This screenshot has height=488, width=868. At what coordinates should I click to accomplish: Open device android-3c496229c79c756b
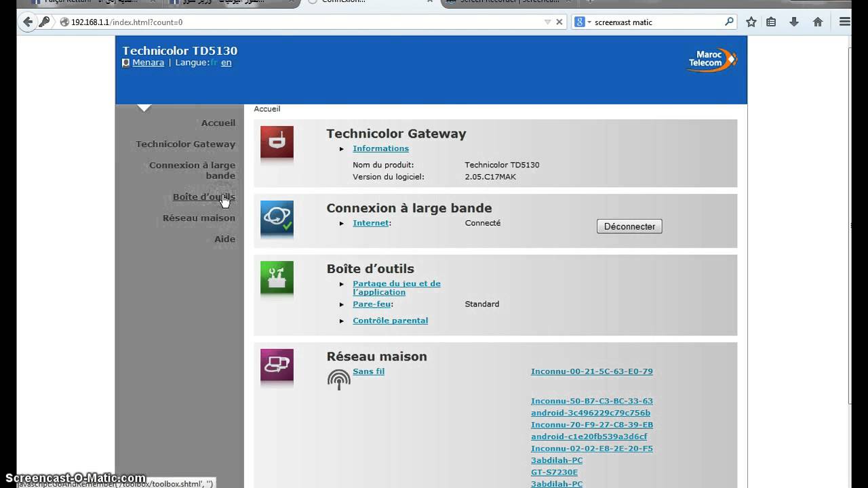coord(591,413)
